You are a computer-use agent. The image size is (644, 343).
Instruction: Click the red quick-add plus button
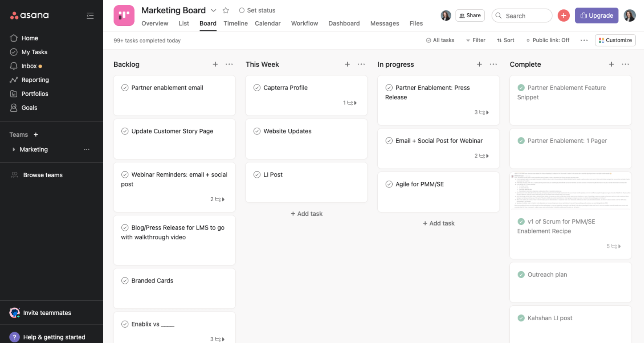(563, 15)
